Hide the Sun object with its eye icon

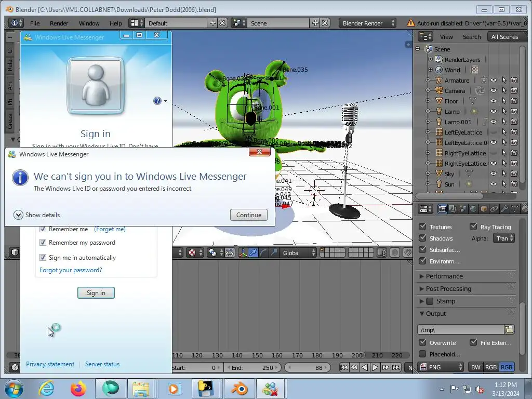[x=494, y=184]
